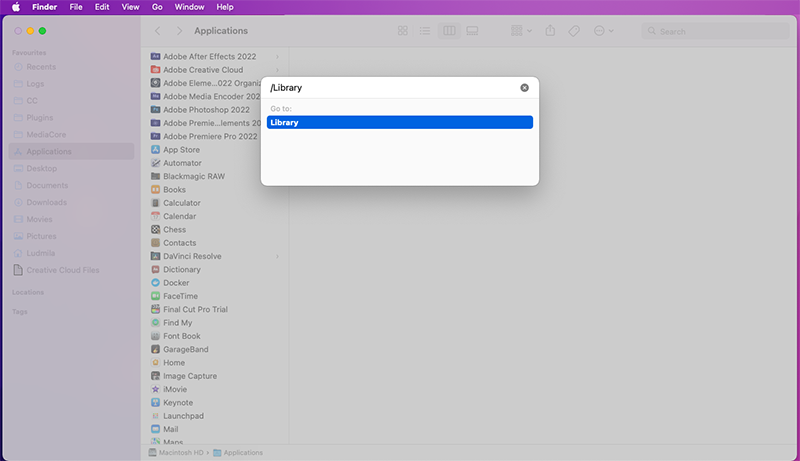Viewport: 800px width, 461px height.
Task: Open the Help menu
Action: coord(225,7)
